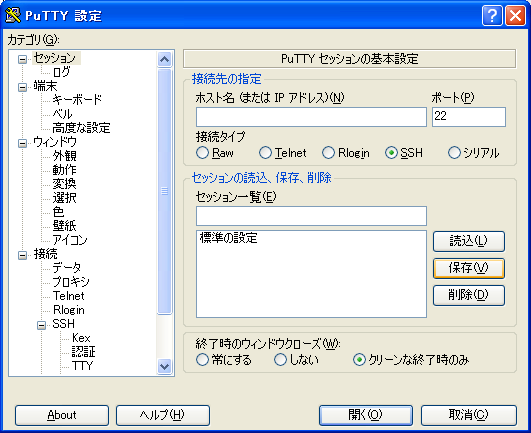Collapse the SSH tree node
Image resolution: width=531 pixels, height=433 pixels.
(x=41, y=326)
